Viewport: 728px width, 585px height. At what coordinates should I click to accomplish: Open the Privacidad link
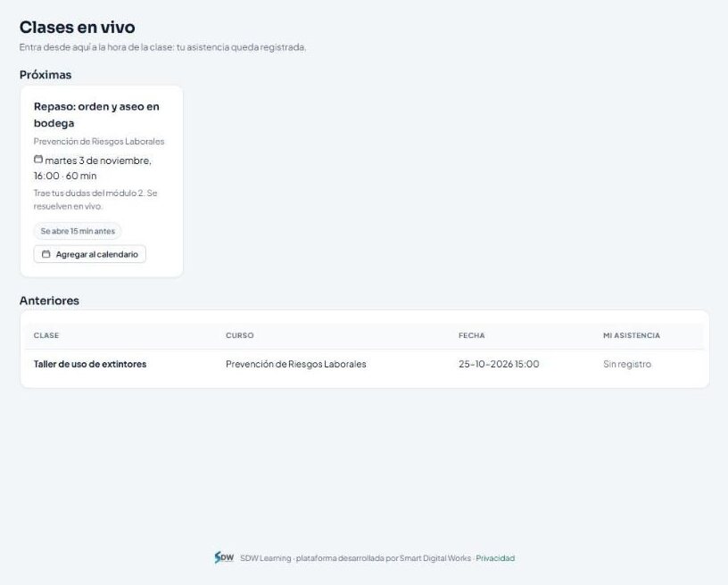[495, 558]
